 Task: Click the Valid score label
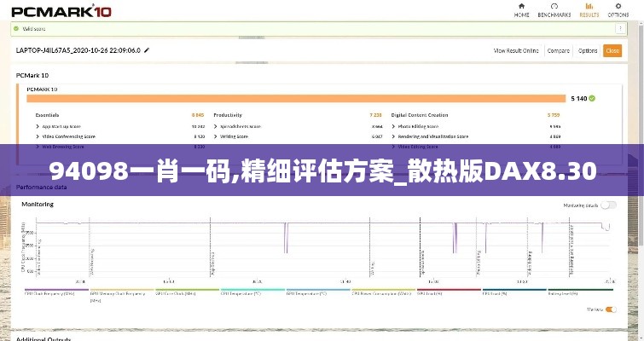click(33, 29)
